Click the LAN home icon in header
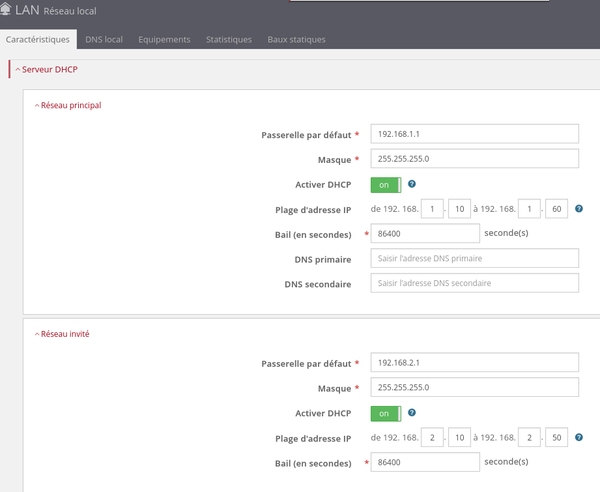Viewport: 600px width, 492px height. (9, 13)
